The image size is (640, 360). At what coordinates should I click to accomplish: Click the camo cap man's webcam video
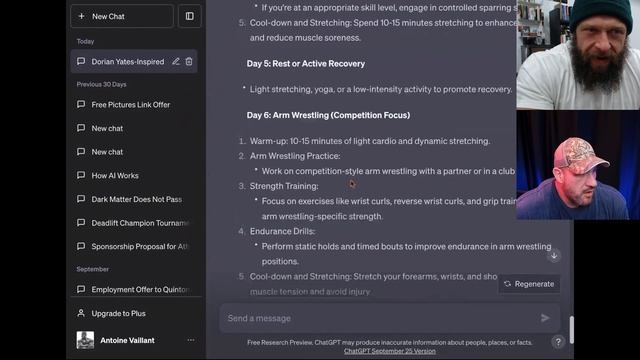pyautogui.click(x=578, y=165)
